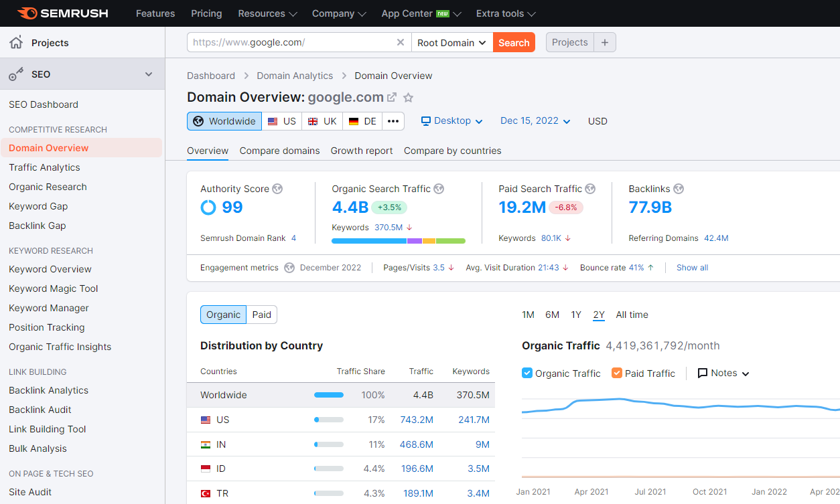
Task: Click the star to favorite this domain report
Action: point(409,97)
